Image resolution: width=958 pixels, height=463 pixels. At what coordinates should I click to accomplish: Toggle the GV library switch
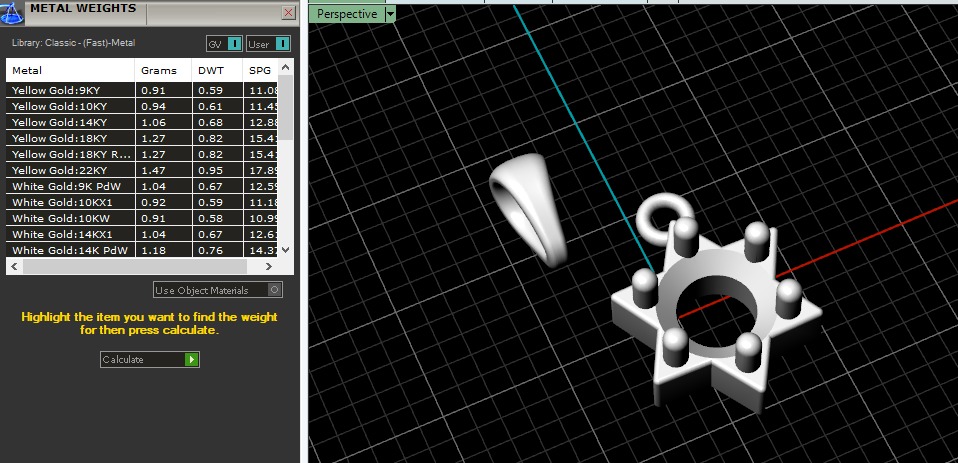click(x=225, y=44)
